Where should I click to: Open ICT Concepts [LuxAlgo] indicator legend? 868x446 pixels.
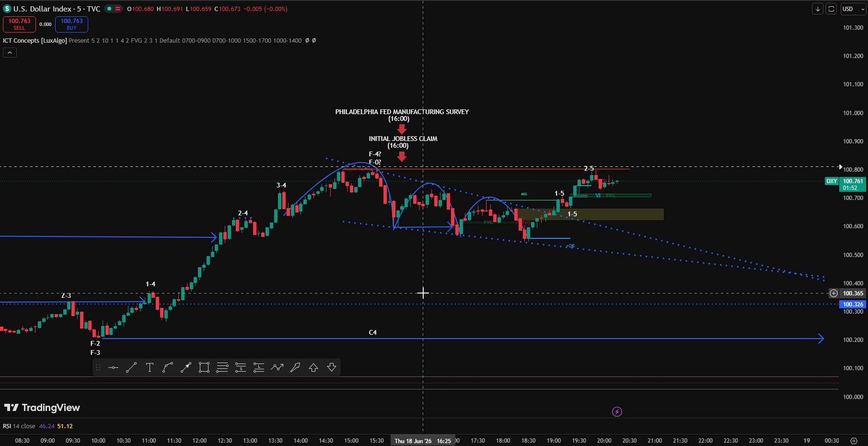coord(35,41)
